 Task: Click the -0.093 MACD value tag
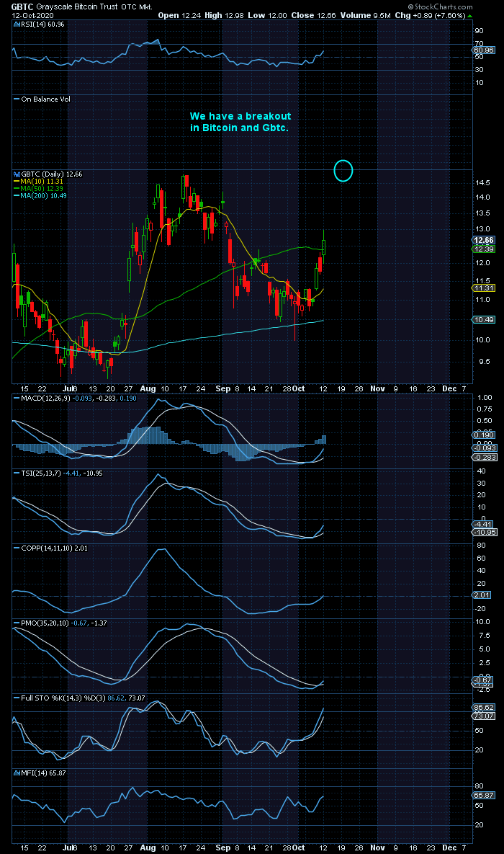(x=484, y=448)
